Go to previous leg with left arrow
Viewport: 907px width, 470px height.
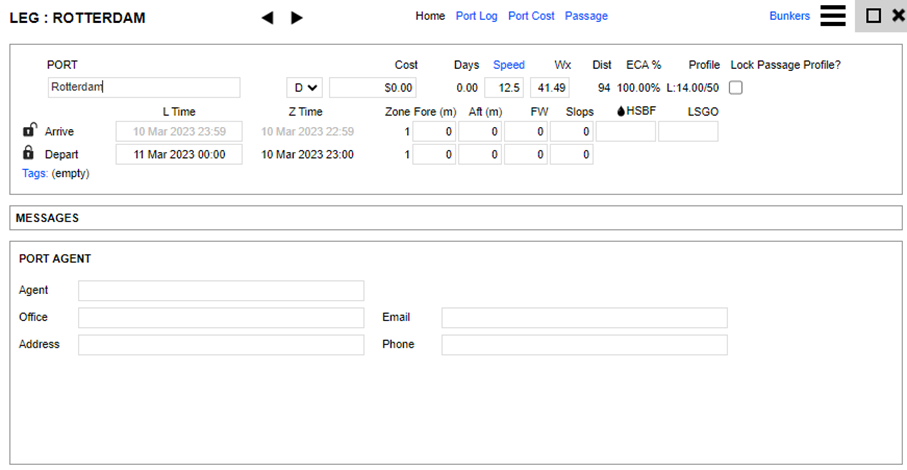267,18
